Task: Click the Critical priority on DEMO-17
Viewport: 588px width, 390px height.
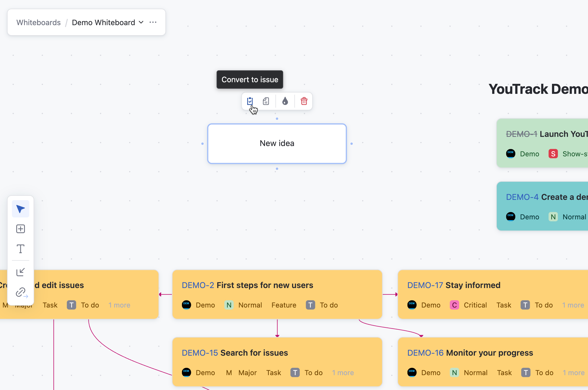Action: click(x=475, y=305)
